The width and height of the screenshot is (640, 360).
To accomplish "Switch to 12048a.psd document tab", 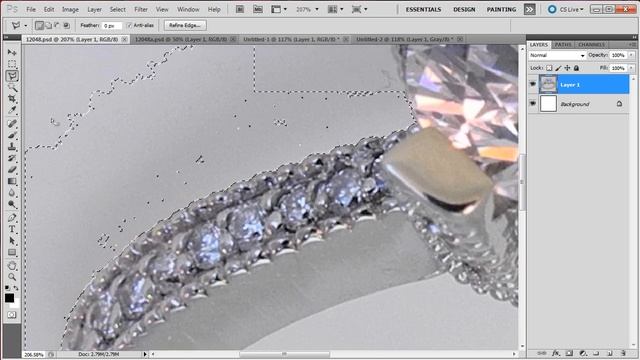I will 184,39.
